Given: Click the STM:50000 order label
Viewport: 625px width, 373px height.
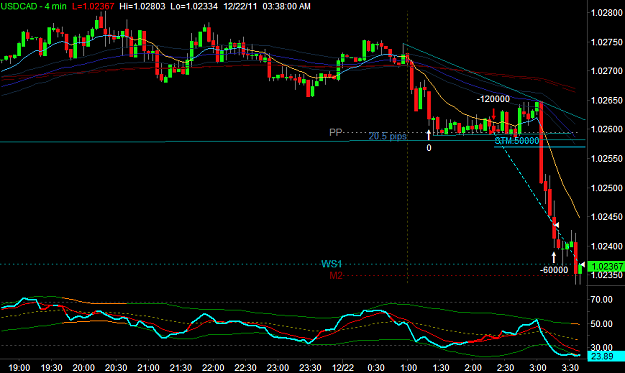Looking at the screenshot, I should pyautogui.click(x=517, y=141).
